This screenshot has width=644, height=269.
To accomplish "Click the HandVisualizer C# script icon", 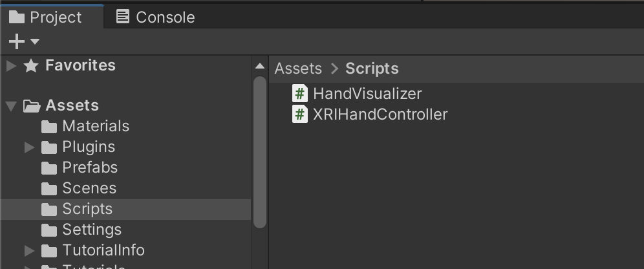I will click(300, 94).
